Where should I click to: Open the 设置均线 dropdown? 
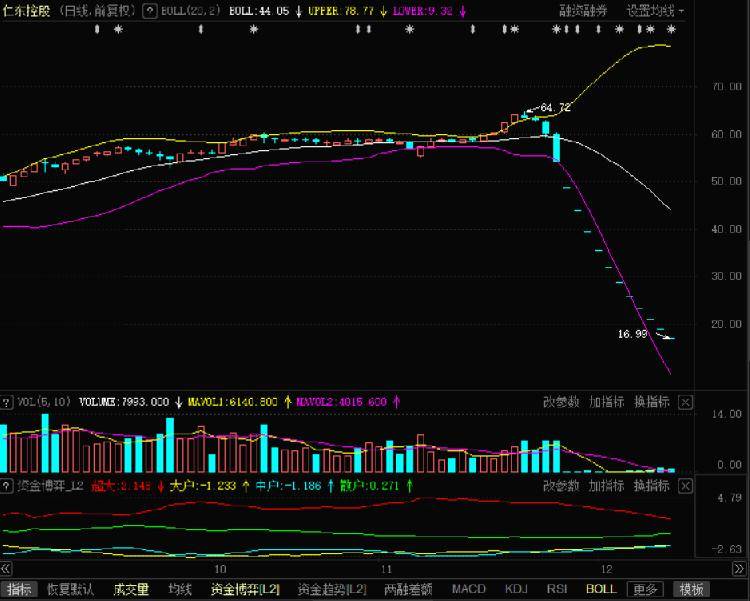(x=655, y=11)
